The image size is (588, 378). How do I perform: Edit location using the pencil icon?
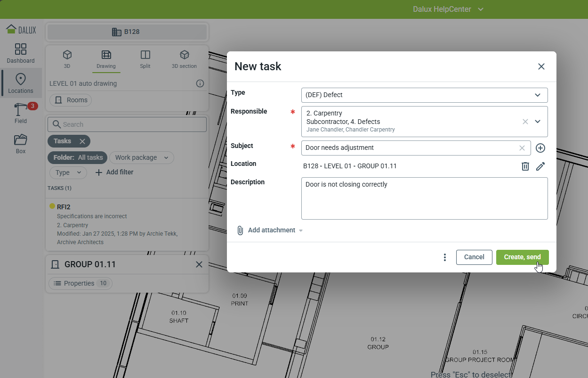point(540,166)
